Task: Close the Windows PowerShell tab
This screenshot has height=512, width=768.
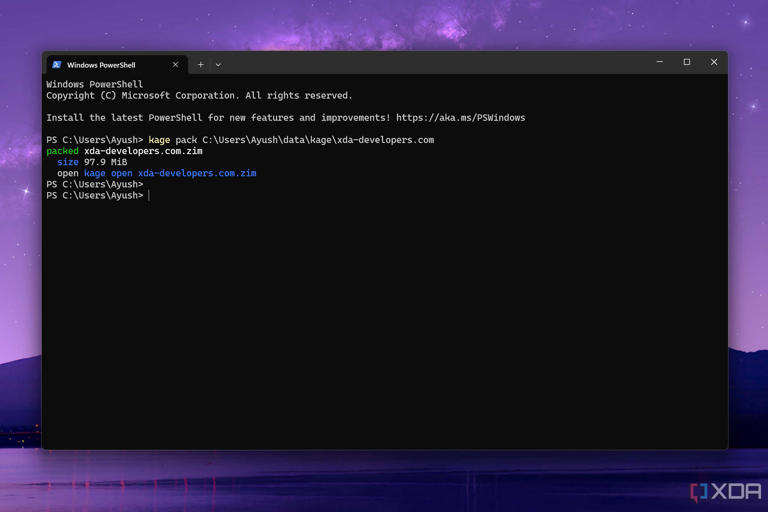Action: [x=175, y=65]
